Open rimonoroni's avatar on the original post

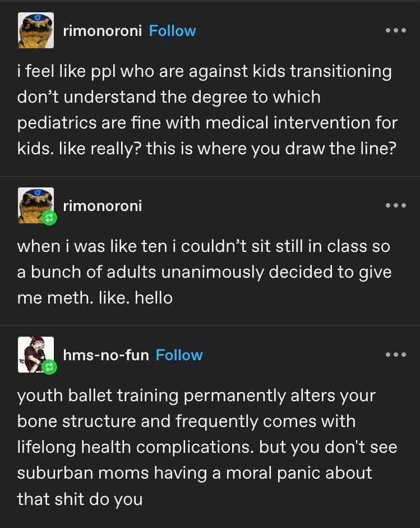[x=36, y=30]
